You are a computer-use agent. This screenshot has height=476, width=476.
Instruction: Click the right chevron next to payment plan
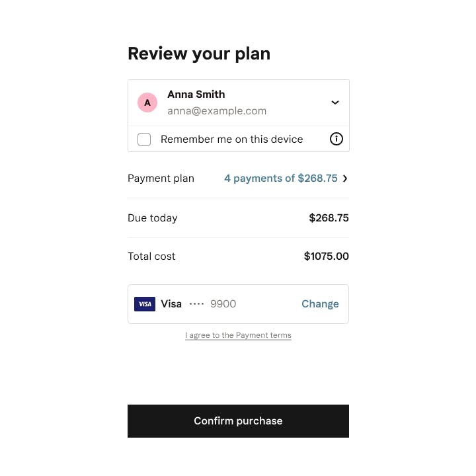click(345, 178)
